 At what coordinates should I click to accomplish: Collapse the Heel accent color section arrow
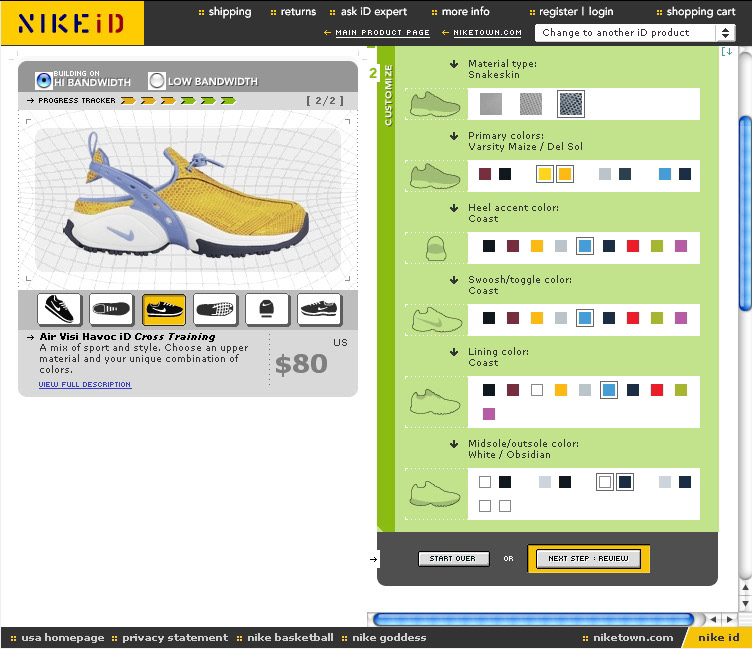point(454,208)
